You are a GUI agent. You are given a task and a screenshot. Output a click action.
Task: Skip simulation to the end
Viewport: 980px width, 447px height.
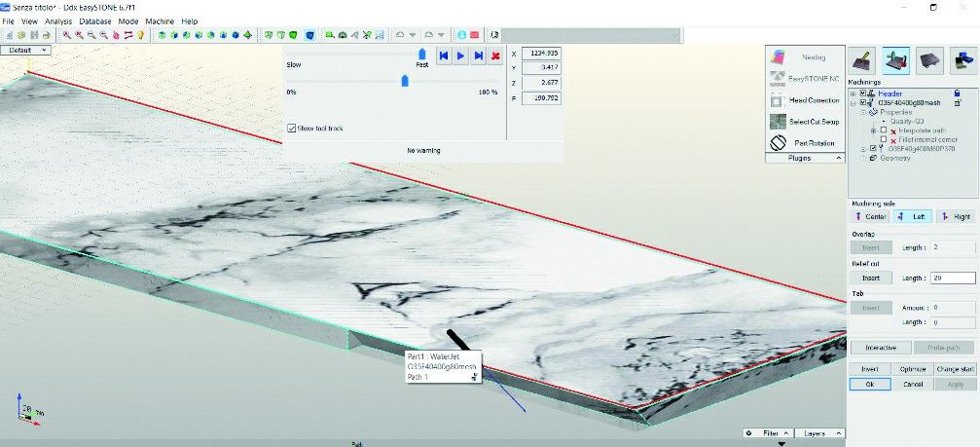point(478,56)
